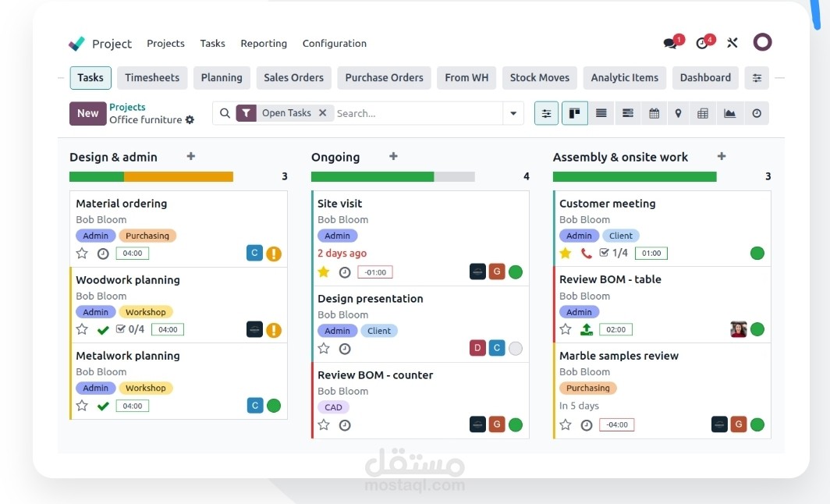The width and height of the screenshot is (830, 504).
Task: Add task in Assembly & onsite work column
Action: click(x=722, y=156)
